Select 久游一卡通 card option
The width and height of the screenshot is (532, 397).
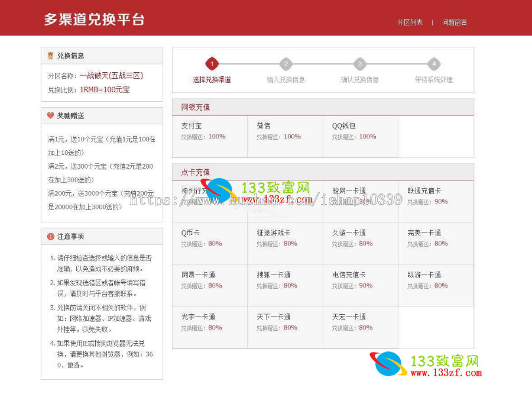pyautogui.click(x=361, y=244)
